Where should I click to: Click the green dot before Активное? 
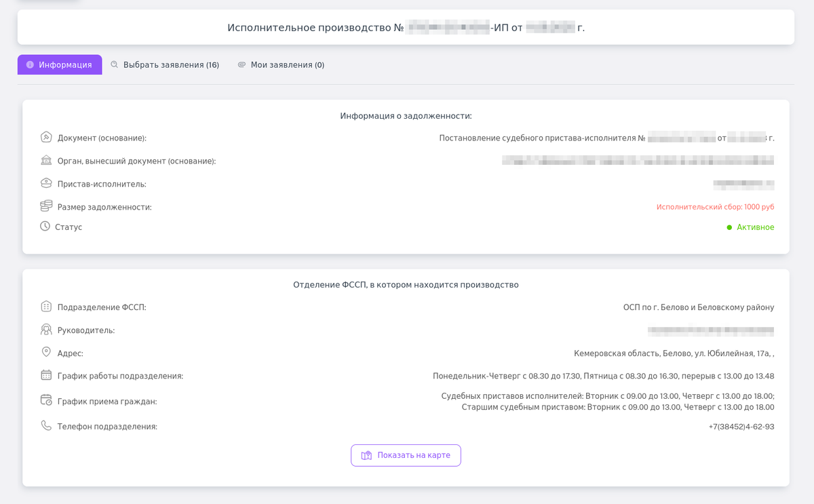[x=730, y=227]
